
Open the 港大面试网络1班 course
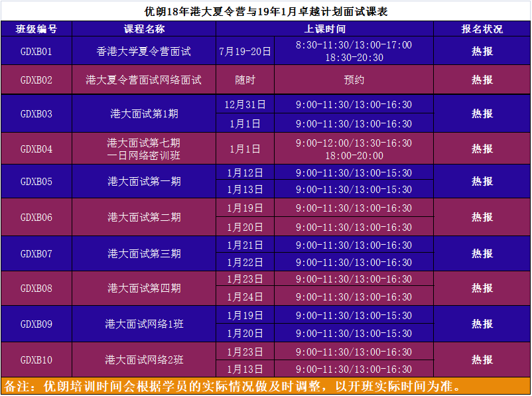(x=144, y=324)
